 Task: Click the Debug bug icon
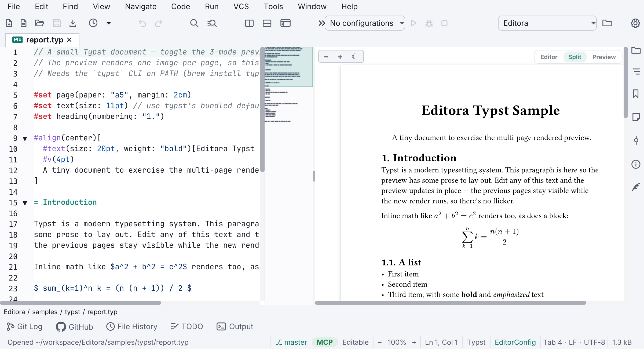tap(429, 23)
